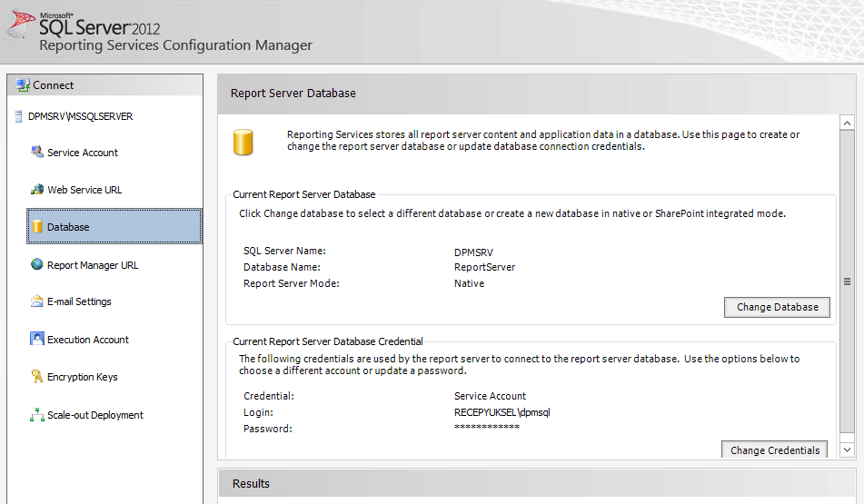Click the Database Name value ReportServer

[x=484, y=267]
